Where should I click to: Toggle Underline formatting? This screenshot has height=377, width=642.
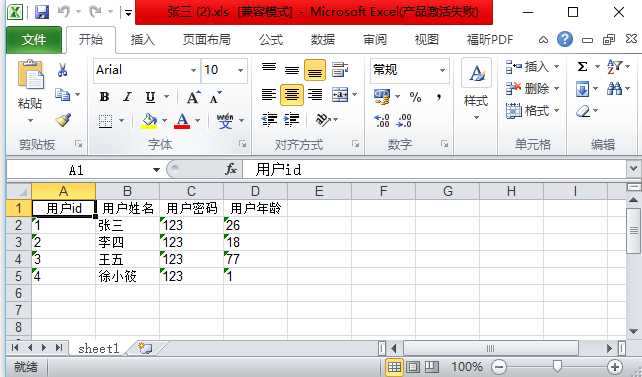pyautogui.click(x=150, y=97)
